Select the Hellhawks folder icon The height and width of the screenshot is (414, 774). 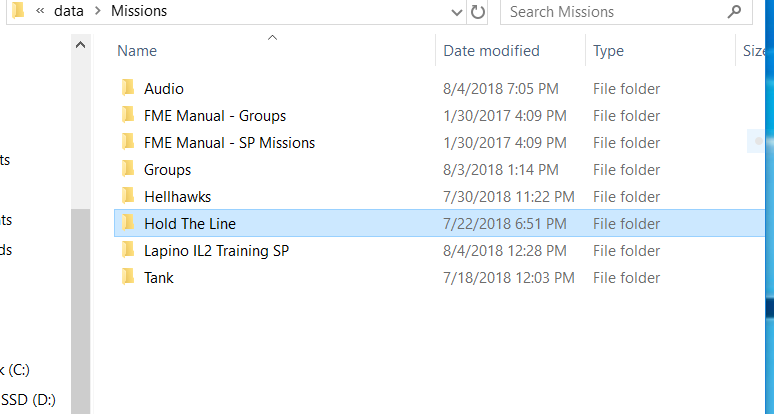pyautogui.click(x=128, y=196)
